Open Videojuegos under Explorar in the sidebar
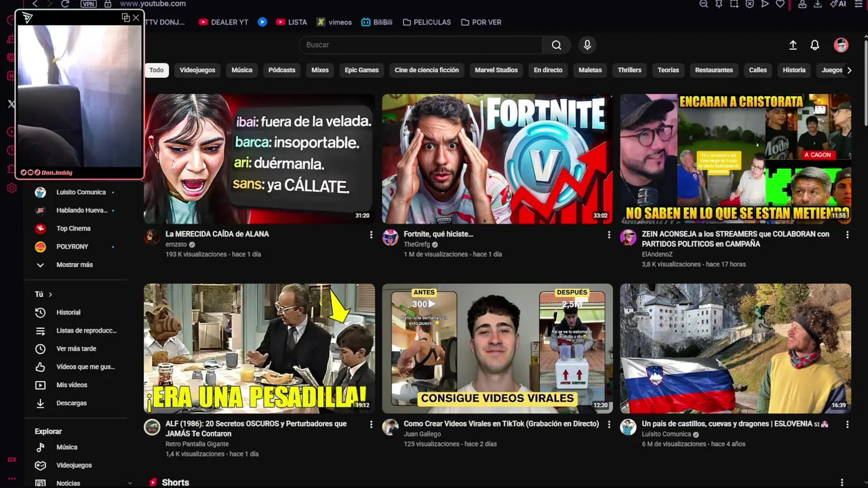The height and width of the screenshot is (488, 868). coord(76,466)
